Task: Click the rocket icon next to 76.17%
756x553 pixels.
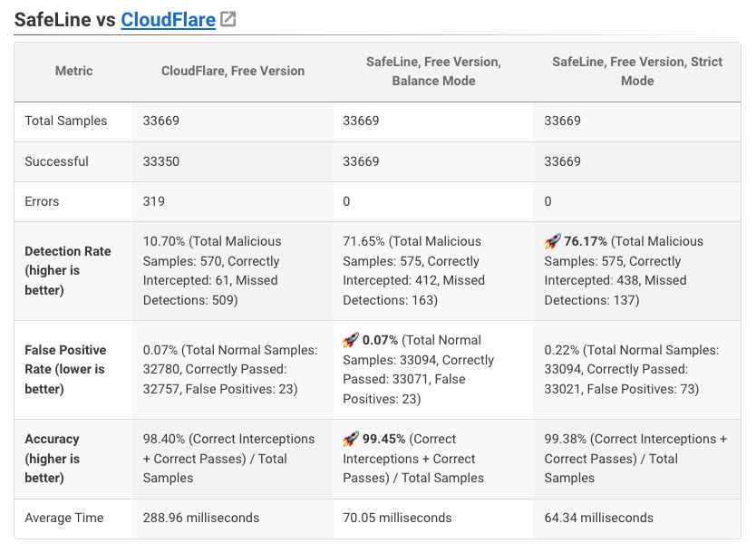Action: click(552, 241)
